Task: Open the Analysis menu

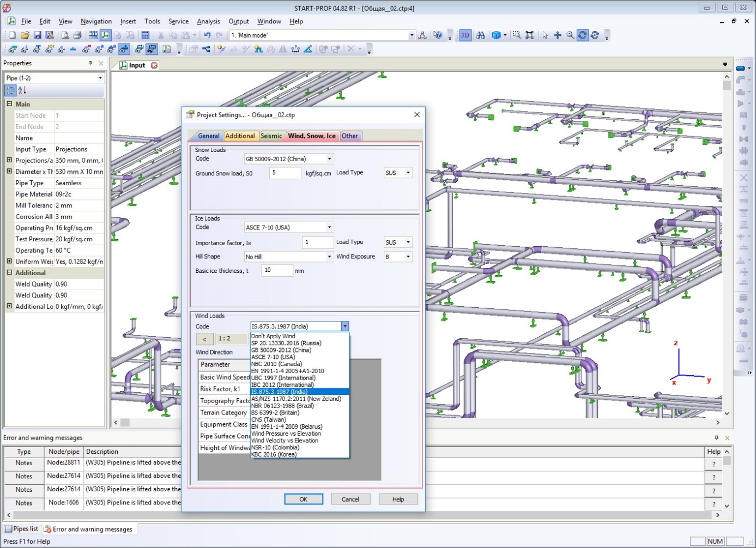Action: point(208,21)
